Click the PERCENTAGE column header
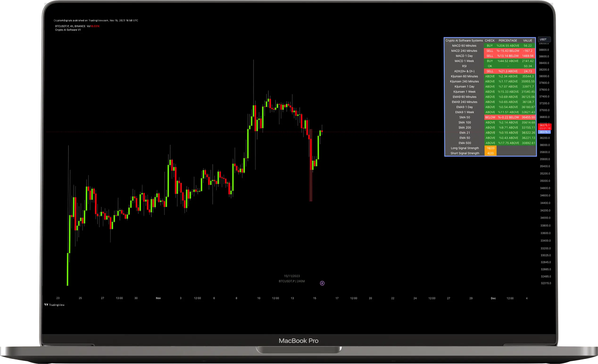 point(508,41)
